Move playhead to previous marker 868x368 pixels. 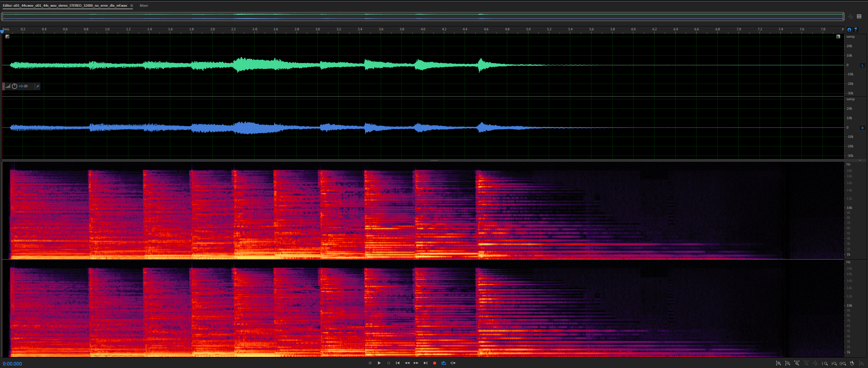click(398, 363)
